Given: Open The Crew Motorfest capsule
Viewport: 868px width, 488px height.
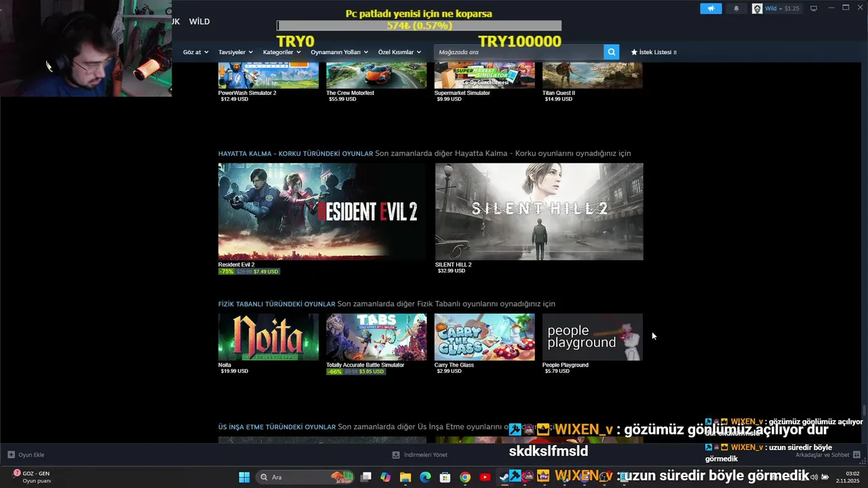Looking at the screenshot, I should [376, 75].
